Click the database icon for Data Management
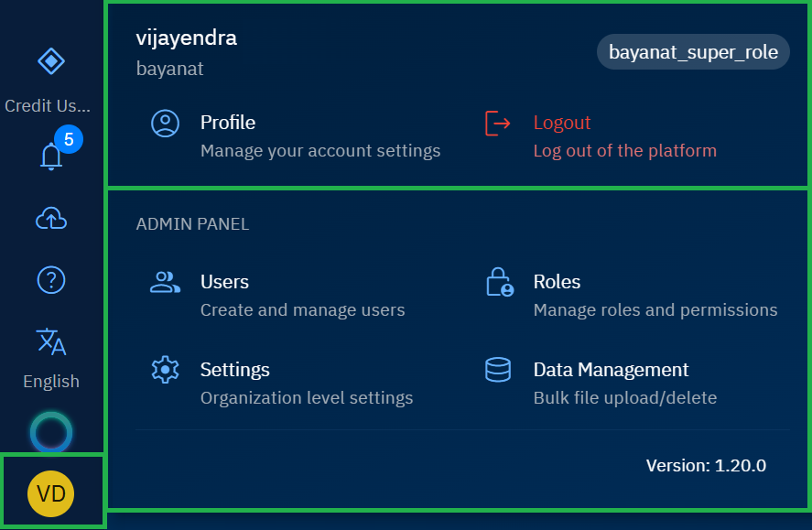 [497, 370]
